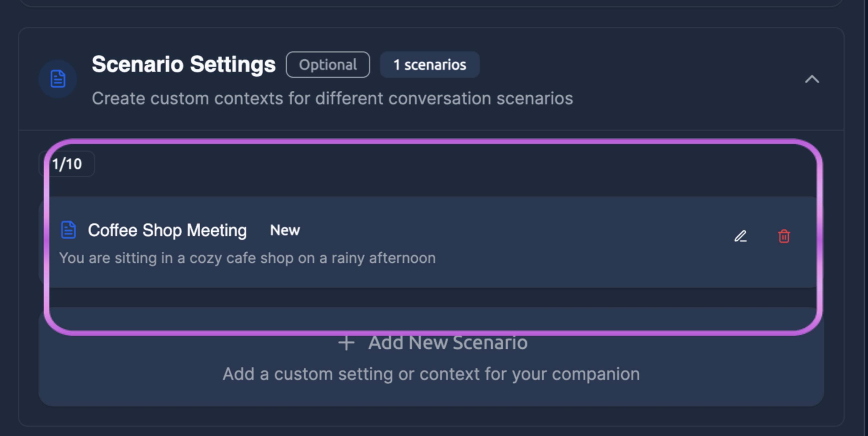
Task: Select the Coffee Shop Meeting document icon
Action: (69, 230)
